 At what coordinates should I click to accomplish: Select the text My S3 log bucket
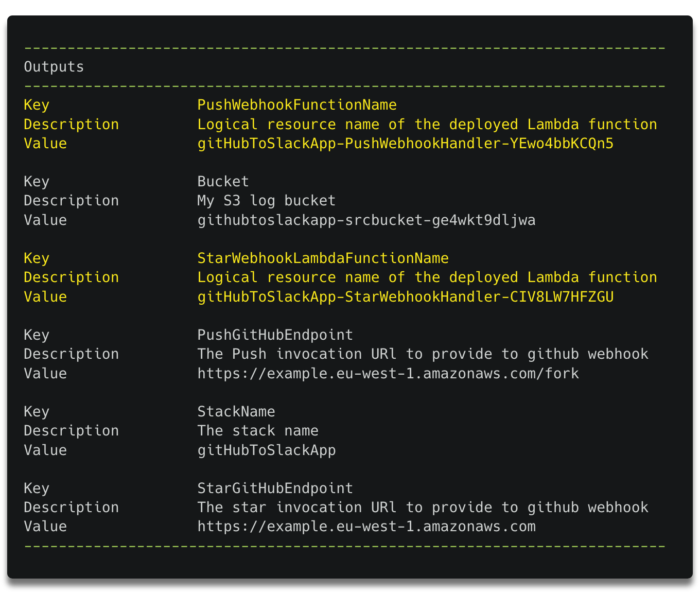point(267,201)
